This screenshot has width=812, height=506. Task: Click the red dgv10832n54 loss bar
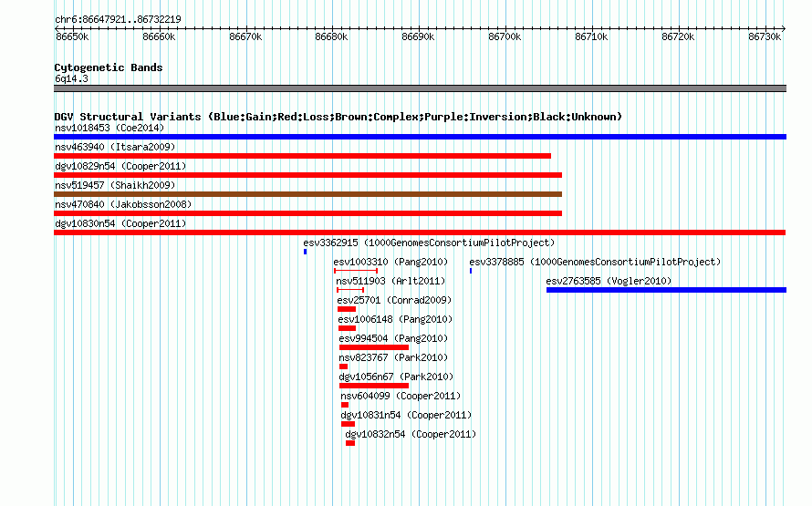tap(350, 443)
